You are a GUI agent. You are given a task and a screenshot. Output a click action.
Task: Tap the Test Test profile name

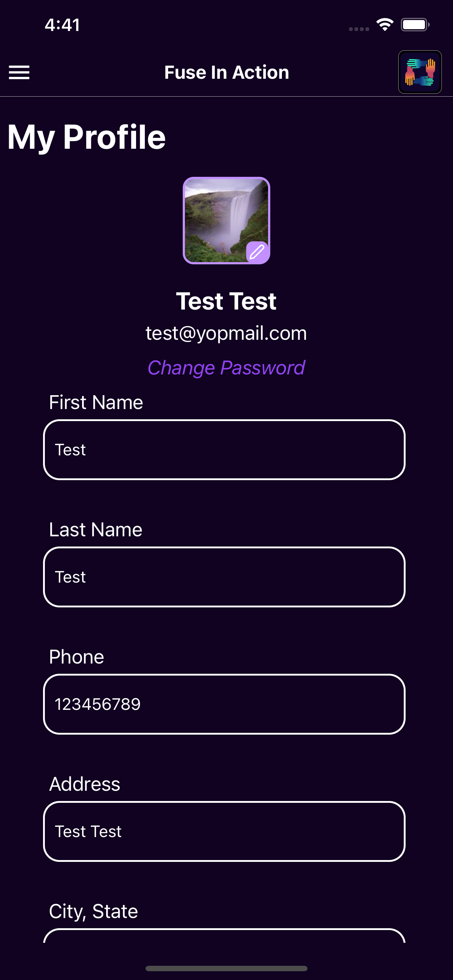click(226, 301)
